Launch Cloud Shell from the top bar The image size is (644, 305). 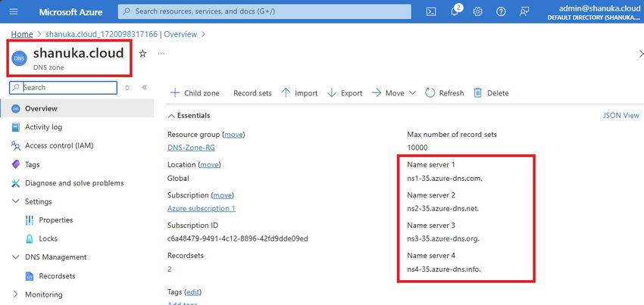[x=430, y=11]
